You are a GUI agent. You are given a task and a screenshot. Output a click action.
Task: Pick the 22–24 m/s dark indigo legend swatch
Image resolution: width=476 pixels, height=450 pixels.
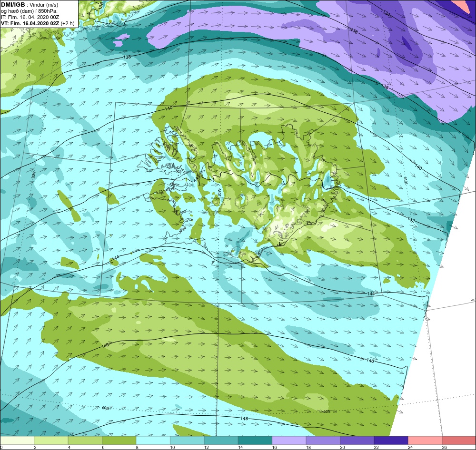pos(391,440)
